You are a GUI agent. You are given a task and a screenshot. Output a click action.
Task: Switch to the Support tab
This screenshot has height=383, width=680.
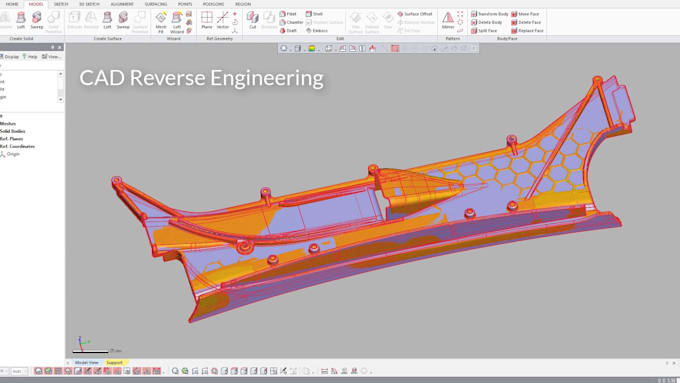tap(114, 362)
